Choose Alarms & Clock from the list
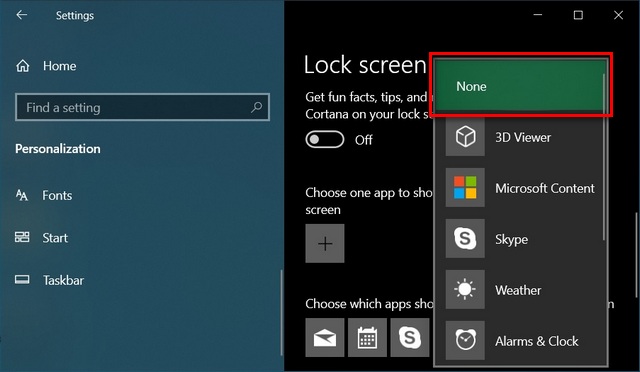This screenshot has height=372, width=640. click(520, 341)
